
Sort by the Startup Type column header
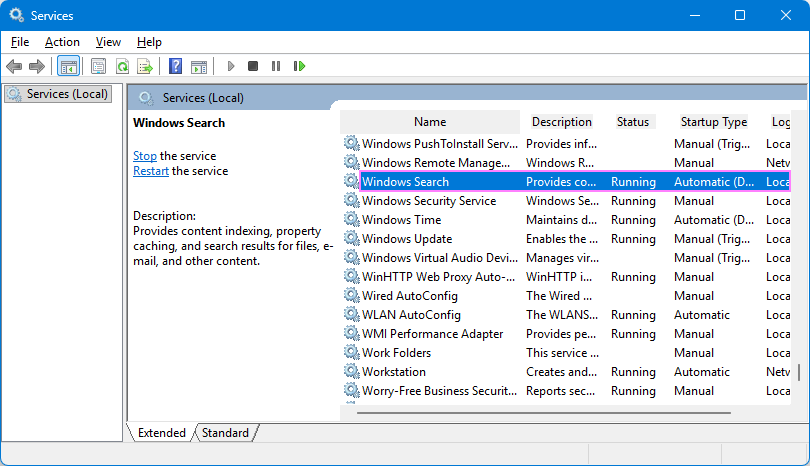tap(714, 122)
